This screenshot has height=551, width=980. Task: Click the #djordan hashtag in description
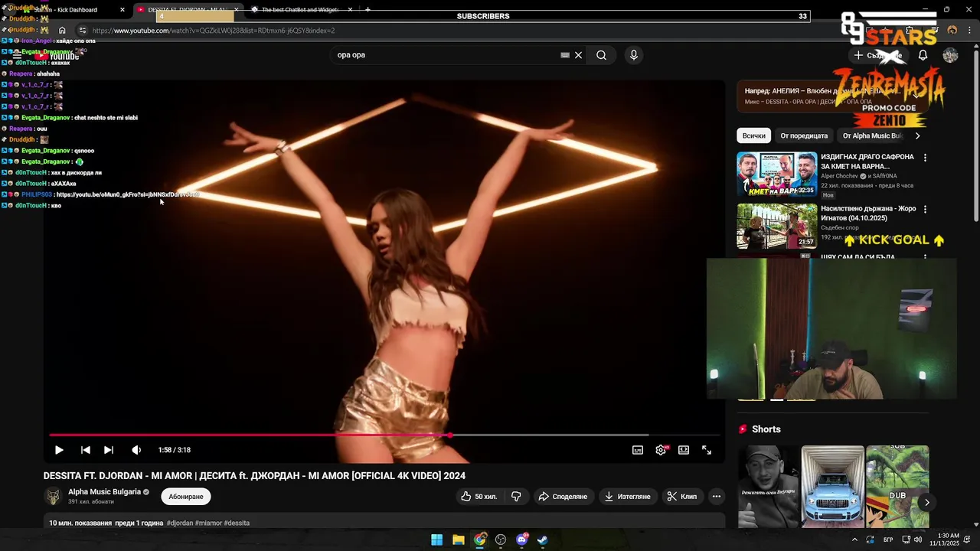181,523
